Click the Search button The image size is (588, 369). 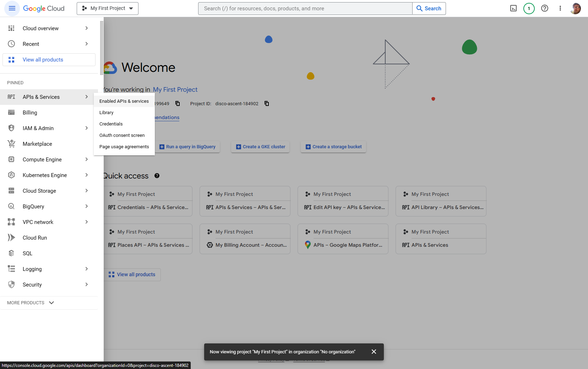(429, 9)
